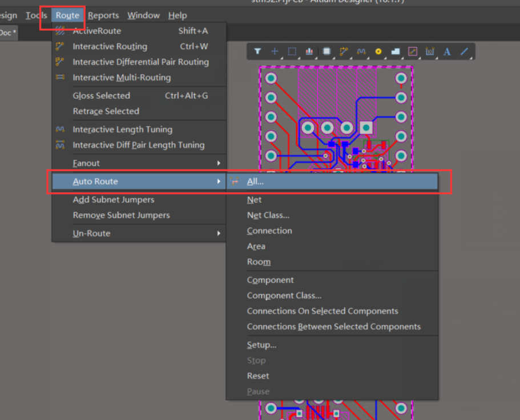Choose ActiveRoute from the Route menu
The height and width of the screenshot is (420, 520).
[139, 31]
